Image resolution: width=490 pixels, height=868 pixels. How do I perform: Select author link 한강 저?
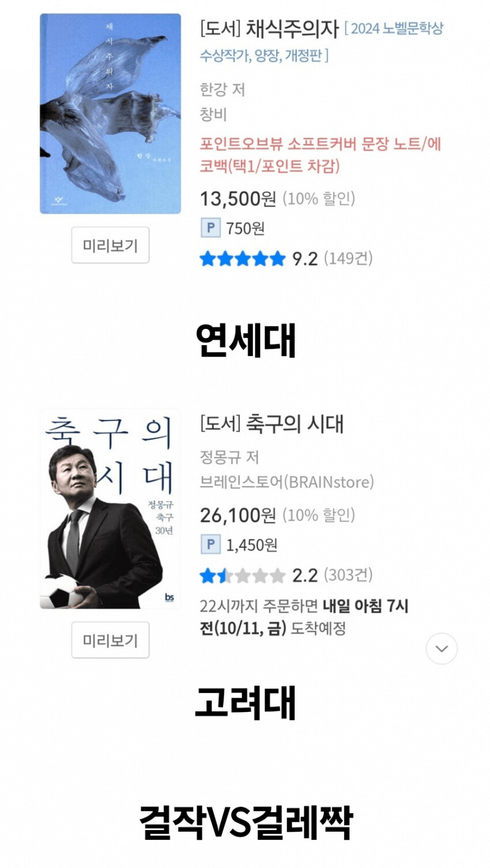coord(222,89)
